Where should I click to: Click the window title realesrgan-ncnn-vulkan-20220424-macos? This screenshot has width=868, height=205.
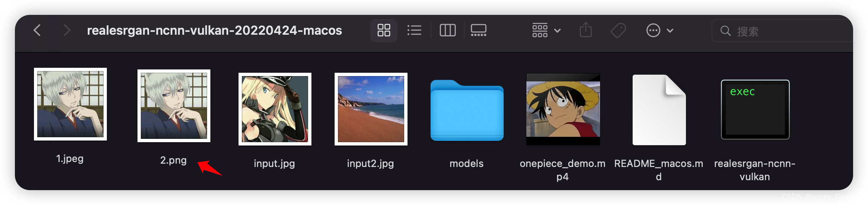coord(215,31)
